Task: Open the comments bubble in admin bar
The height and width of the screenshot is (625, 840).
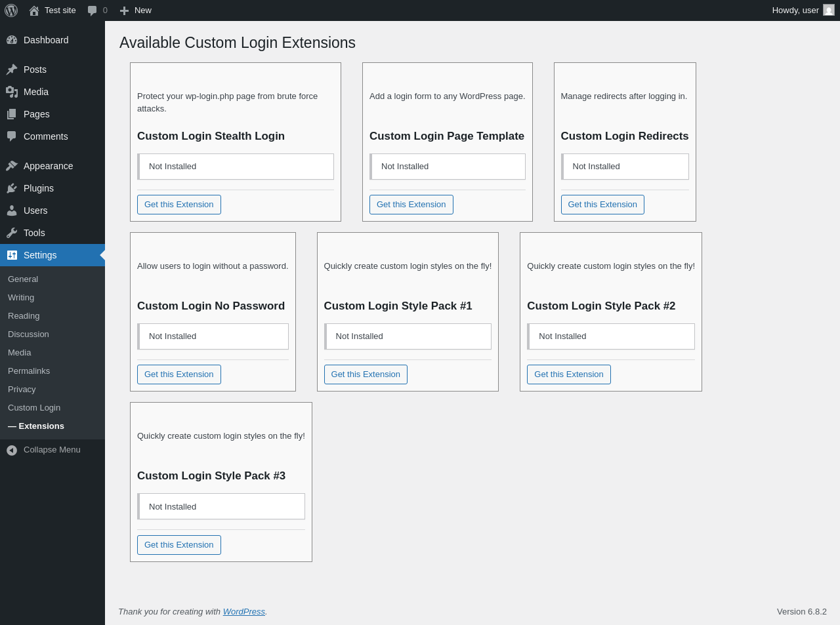Action: click(x=97, y=10)
